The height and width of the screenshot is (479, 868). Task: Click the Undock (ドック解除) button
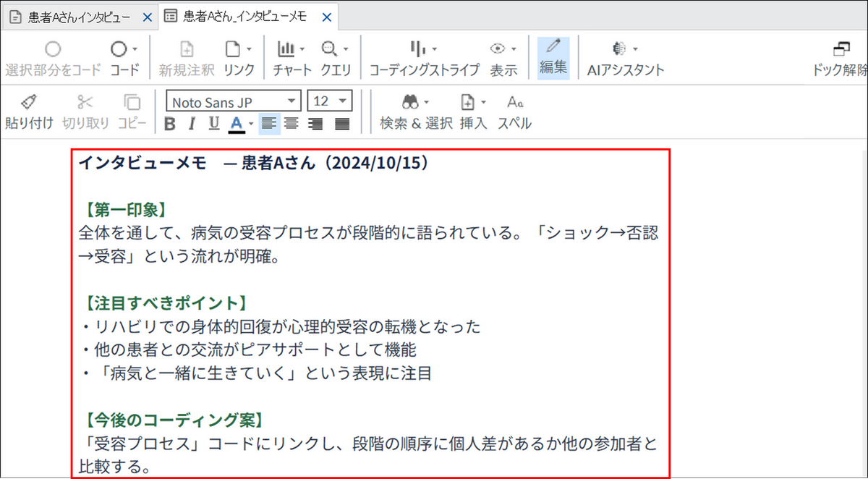coord(841,58)
